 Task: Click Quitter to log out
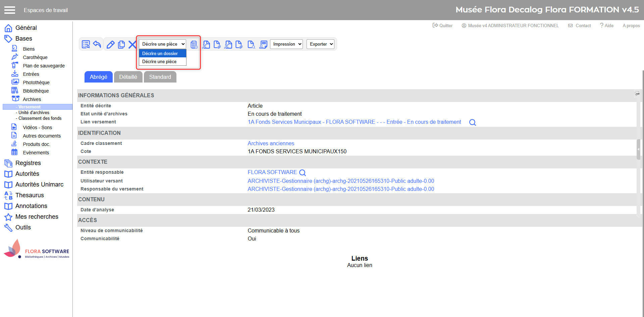pyautogui.click(x=443, y=26)
